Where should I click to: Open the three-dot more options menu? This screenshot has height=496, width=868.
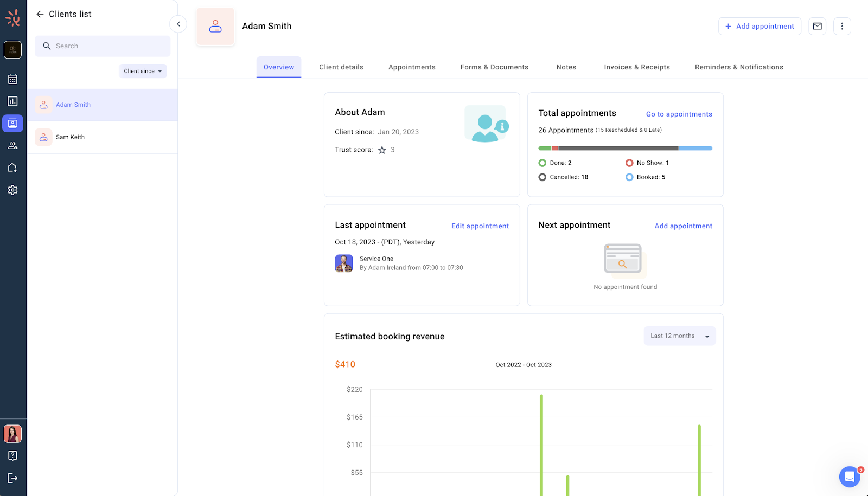[842, 26]
